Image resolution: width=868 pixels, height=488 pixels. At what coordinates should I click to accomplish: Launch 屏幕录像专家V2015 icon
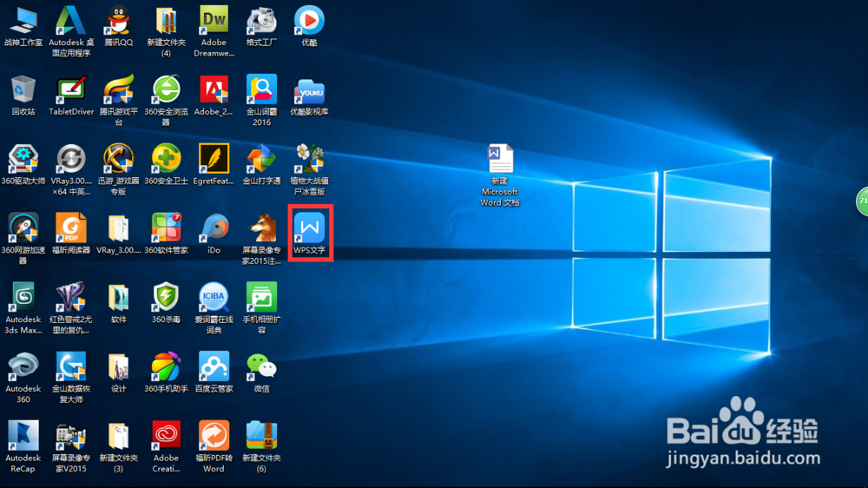pyautogui.click(x=71, y=437)
